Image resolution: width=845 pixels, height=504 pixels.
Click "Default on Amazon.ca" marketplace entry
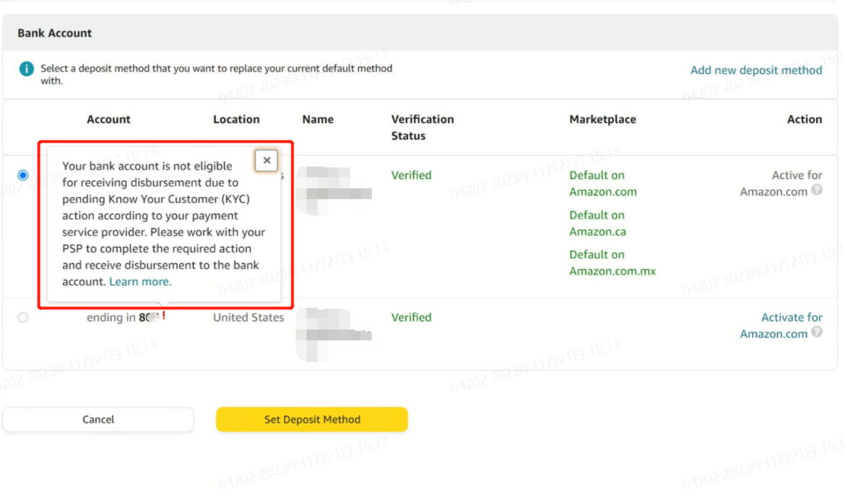click(598, 224)
